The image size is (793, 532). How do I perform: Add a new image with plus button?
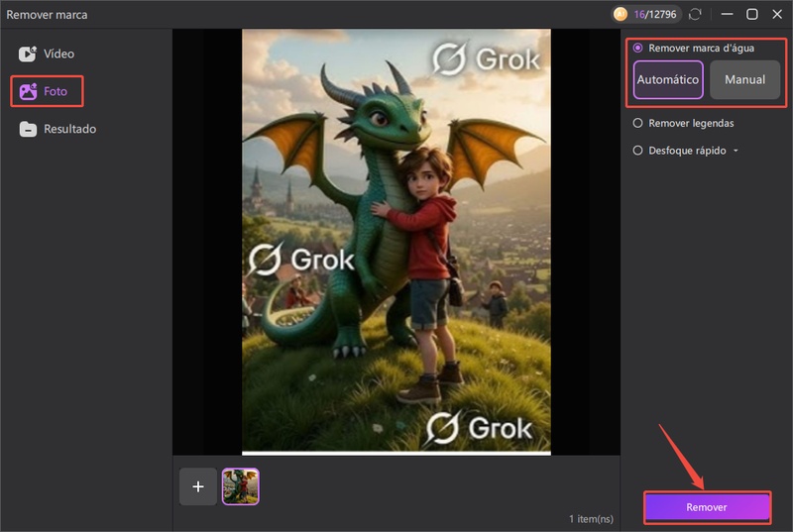(x=198, y=486)
